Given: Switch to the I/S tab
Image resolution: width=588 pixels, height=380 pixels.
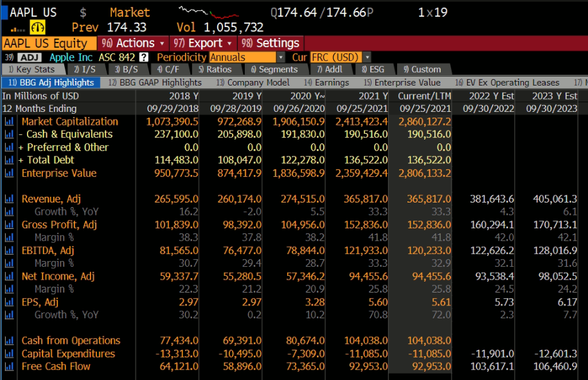Looking at the screenshot, I should (85, 69).
